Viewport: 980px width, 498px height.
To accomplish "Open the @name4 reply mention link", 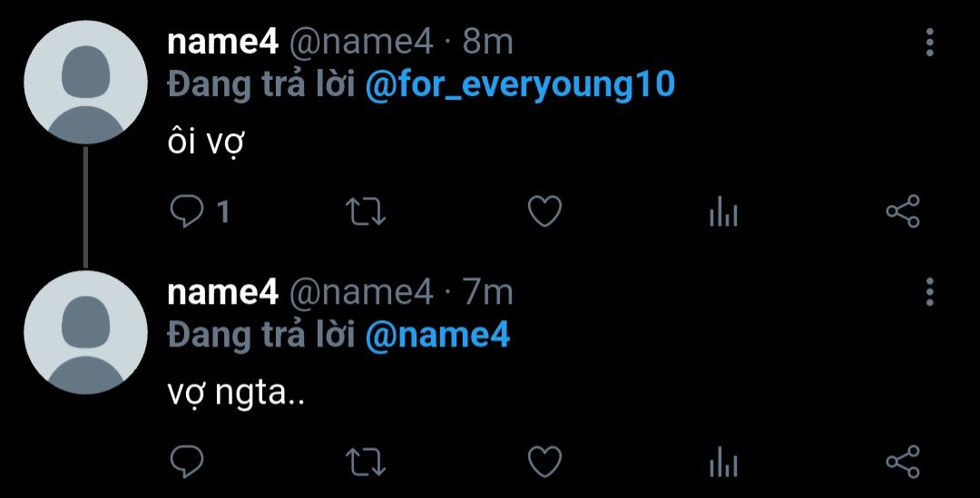I will [437, 335].
